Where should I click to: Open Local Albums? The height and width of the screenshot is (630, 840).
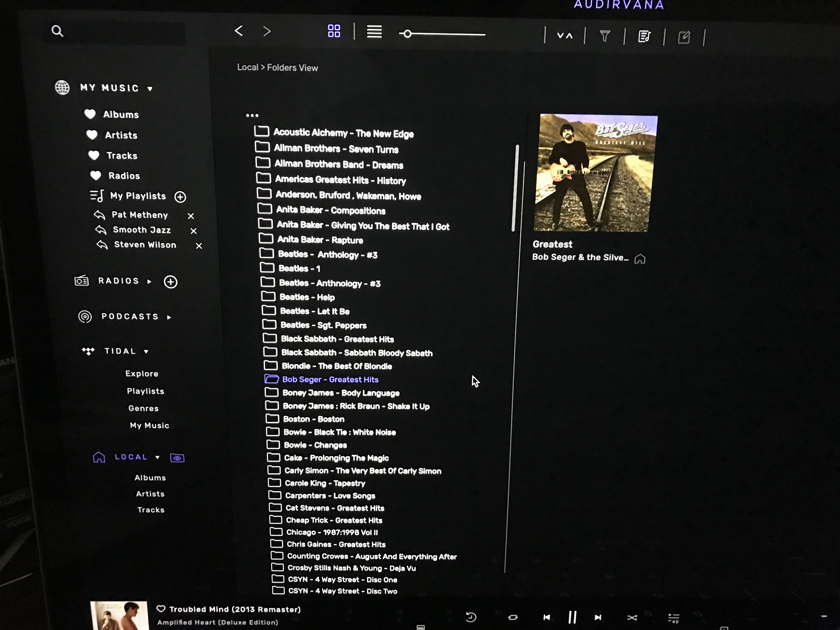click(x=150, y=478)
